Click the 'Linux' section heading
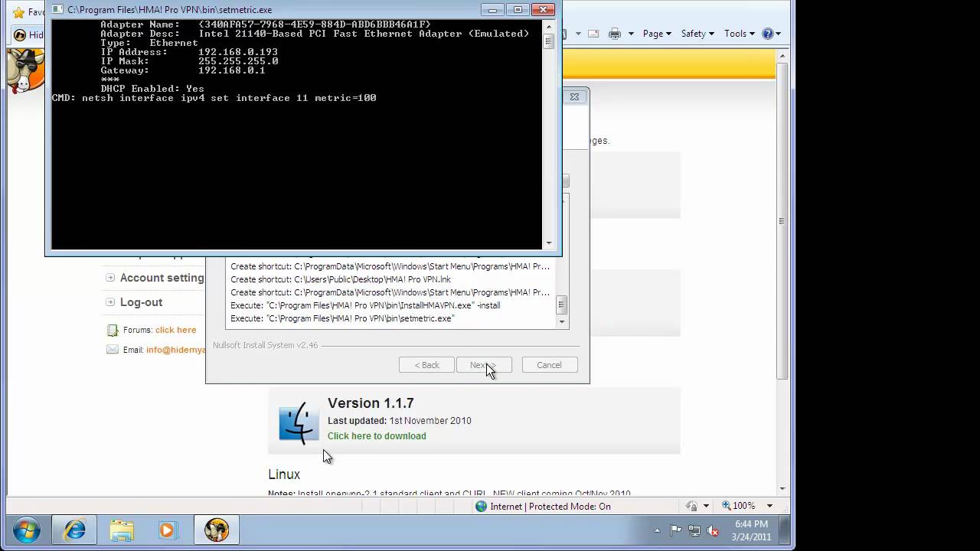 [284, 474]
